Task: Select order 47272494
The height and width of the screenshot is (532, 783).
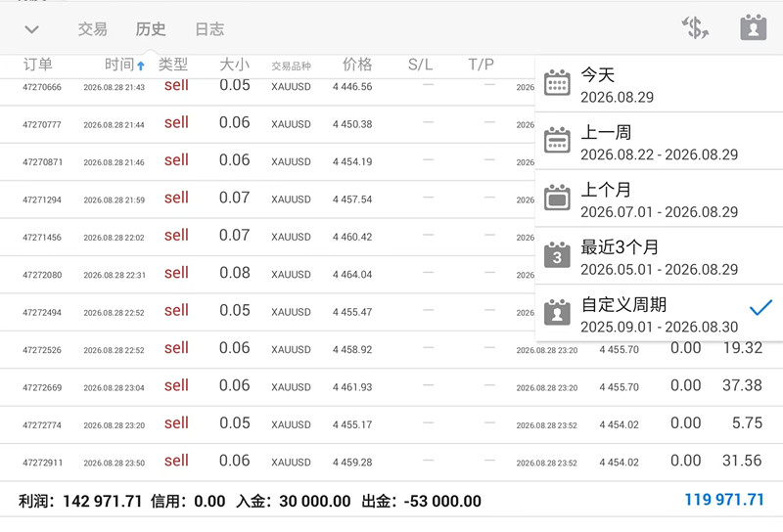Action: [x=42, y=312]
